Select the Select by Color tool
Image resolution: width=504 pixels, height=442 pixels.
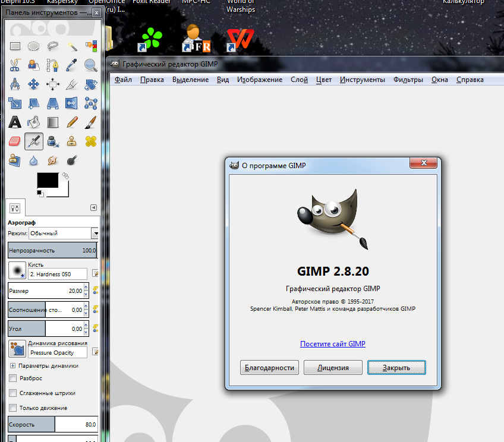pyautogui.click(x=91, y=46)
